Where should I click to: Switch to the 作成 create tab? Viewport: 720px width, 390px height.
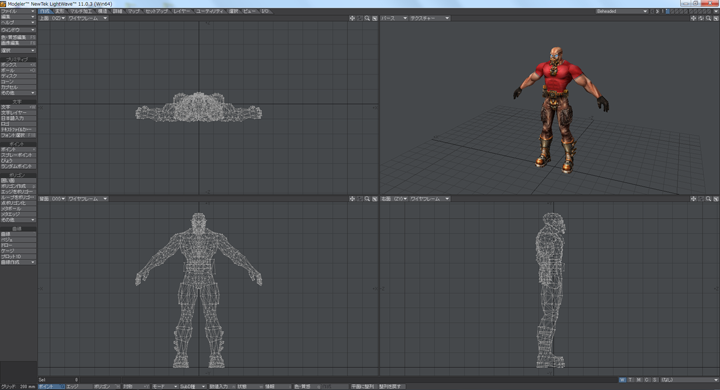pyautogui.click(x=45, y=11)
